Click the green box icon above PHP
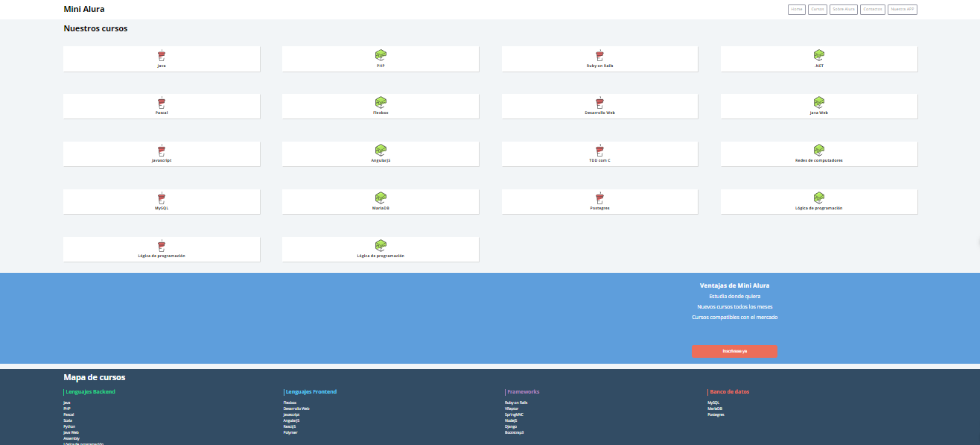Viewport: 980px width, 445px height. point(381,55)
